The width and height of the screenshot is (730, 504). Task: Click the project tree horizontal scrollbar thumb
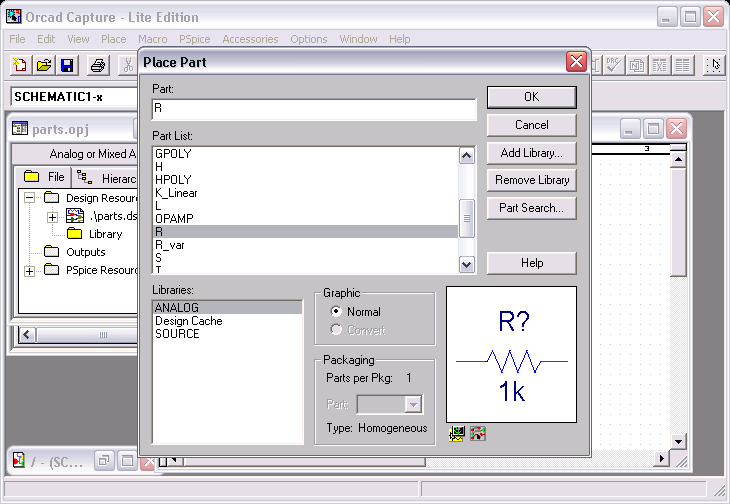click(86, 335)
